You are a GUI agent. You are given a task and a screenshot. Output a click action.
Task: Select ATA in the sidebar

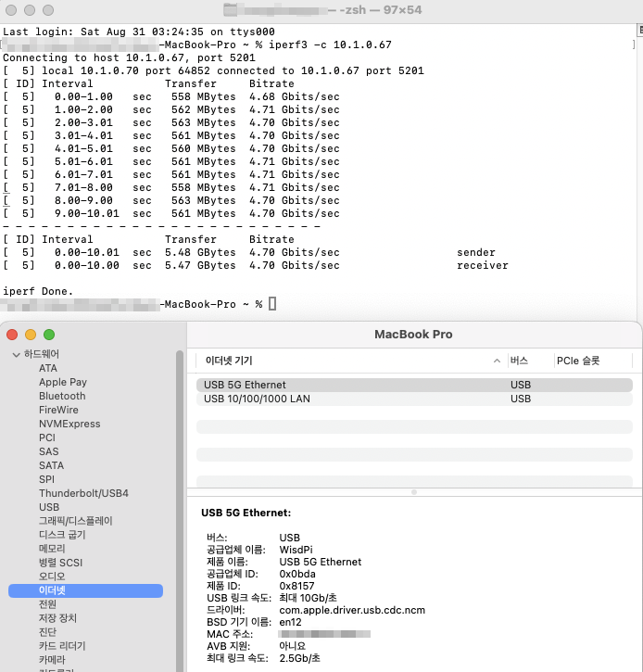(48, 368)
